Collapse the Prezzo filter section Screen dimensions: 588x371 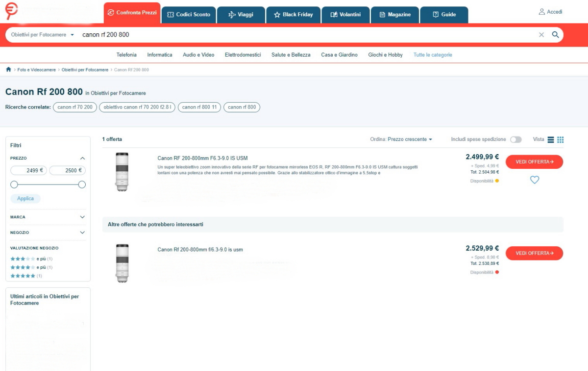[x=82, y=158]
